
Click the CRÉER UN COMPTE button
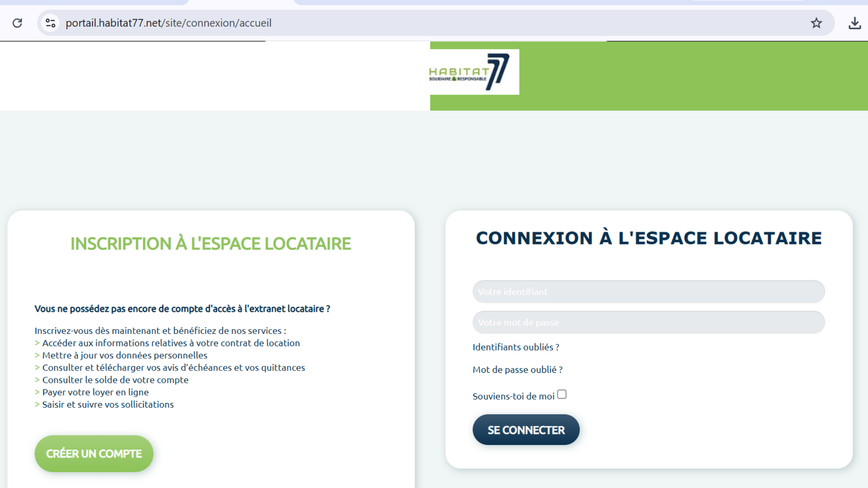coord(94,453)
